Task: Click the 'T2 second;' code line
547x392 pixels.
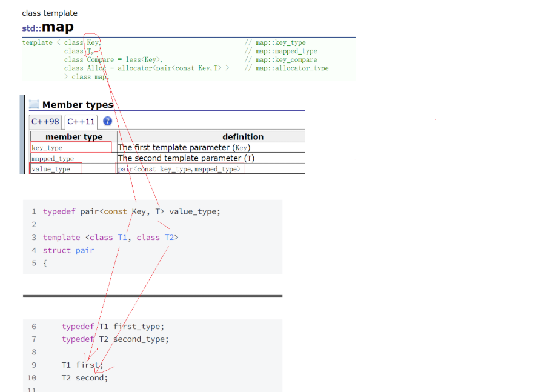Action: 85,377
